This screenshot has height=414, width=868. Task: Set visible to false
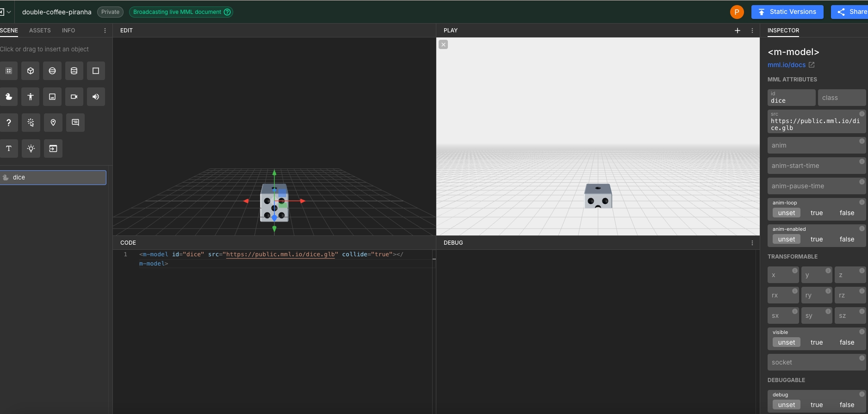(x=847, y=342)
